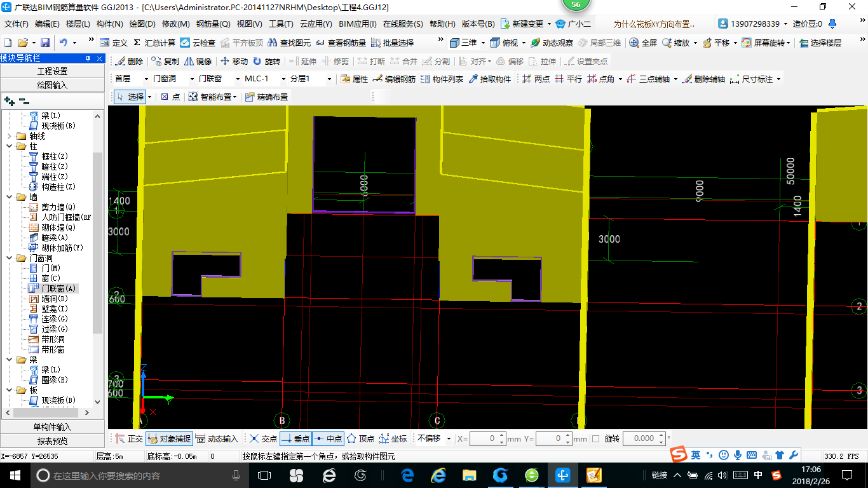Select the 旋转 rotate tool
Viewport: 868px width, 488px height.
(x=266, y=61)
